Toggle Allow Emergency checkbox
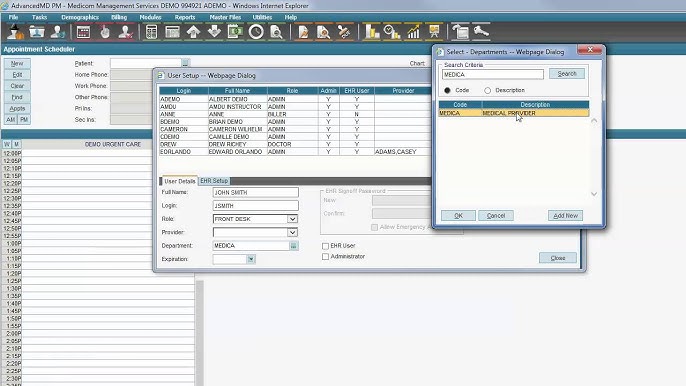The image size is (686, 386). (374, 227)
